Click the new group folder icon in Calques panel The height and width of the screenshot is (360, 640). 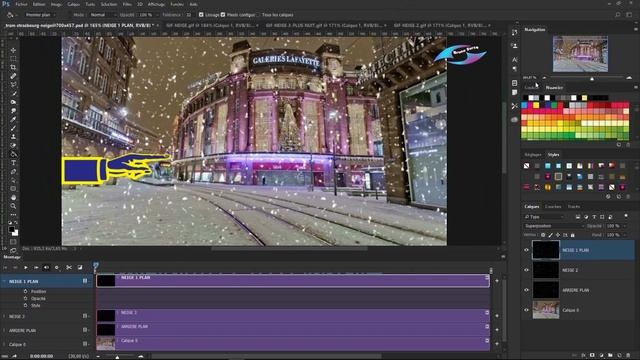pyautogui.click(x=610, y=356)
